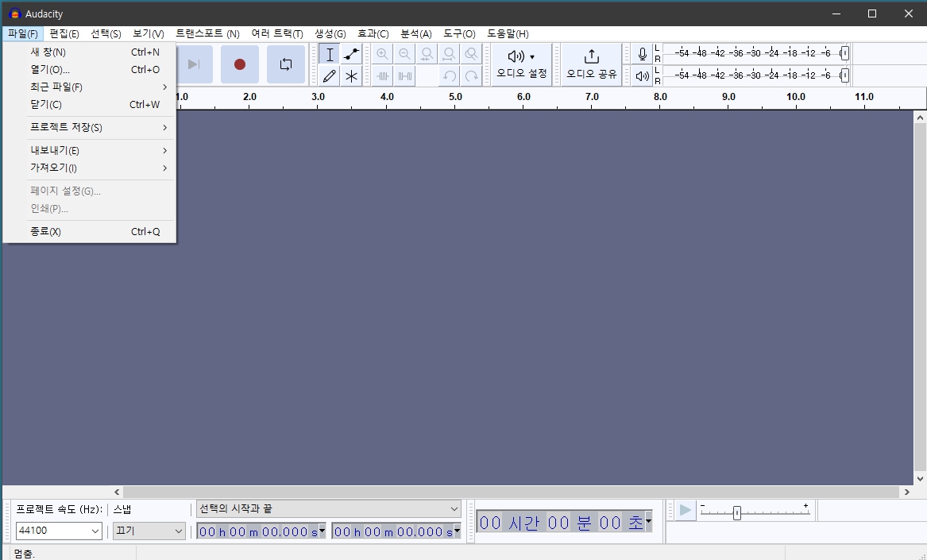Viewport: 927px width, 560px height.
Task: Choose 열기(O)... menu entry
Action: point(89,69)
